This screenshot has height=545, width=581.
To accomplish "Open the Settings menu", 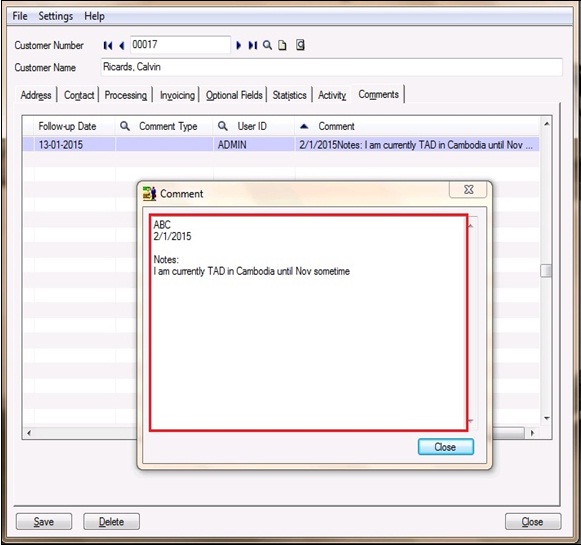I will tap(56, 16).
